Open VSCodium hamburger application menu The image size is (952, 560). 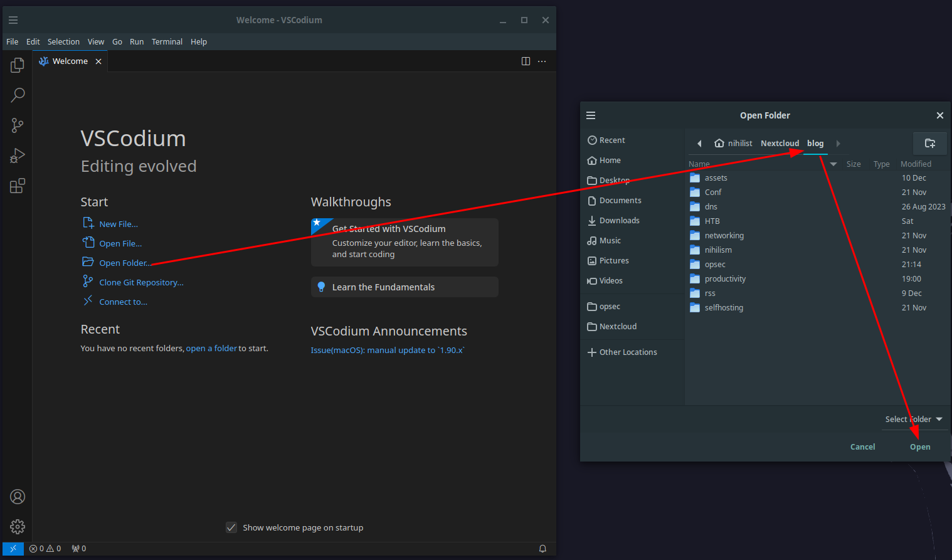tap(13, 20)
